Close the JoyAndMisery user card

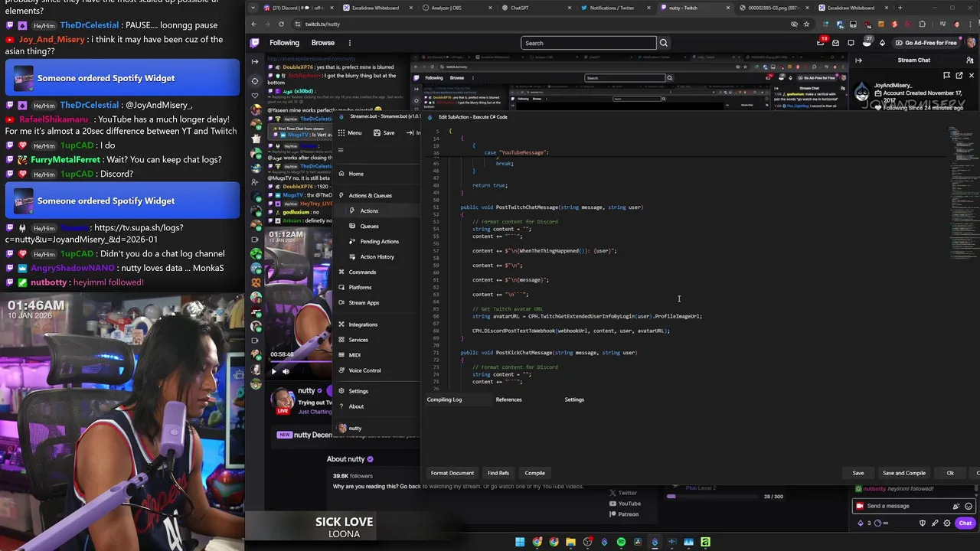[x=972, y=76]
